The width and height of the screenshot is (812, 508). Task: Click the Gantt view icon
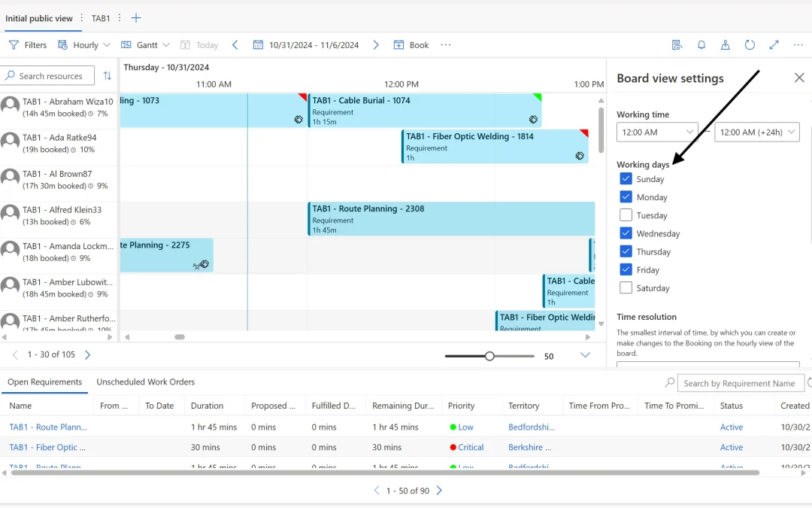coord(126,45)
